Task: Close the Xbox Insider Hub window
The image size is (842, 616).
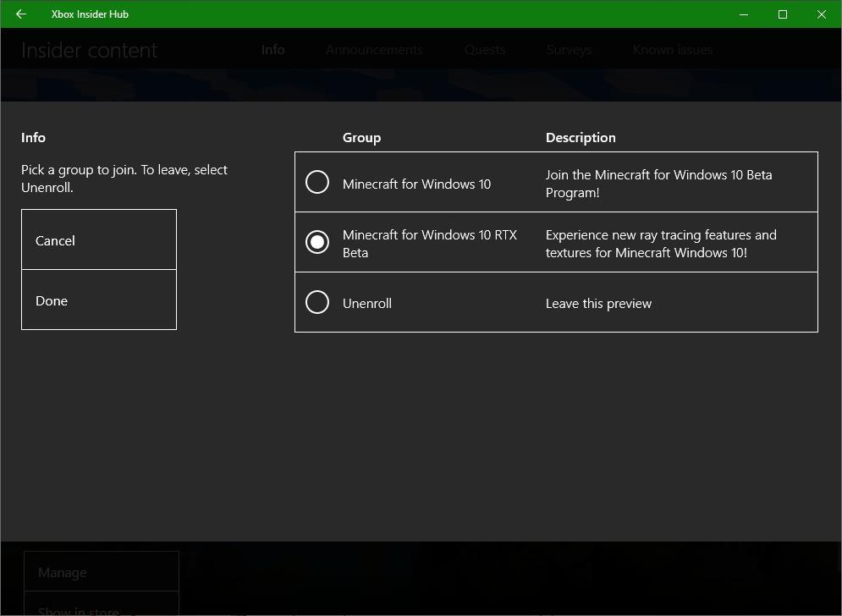Action: pyautogui.click(x=822, y=14)
